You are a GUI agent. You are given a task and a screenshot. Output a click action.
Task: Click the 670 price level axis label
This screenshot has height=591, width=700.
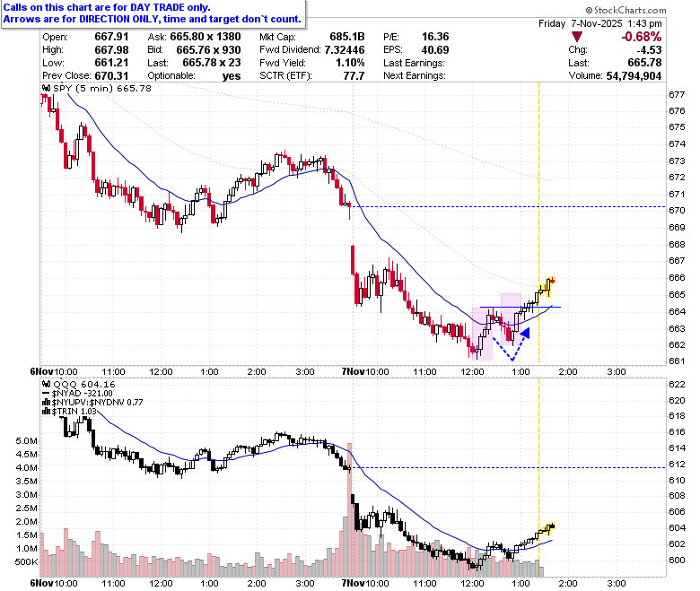click(x=677, y=211)
